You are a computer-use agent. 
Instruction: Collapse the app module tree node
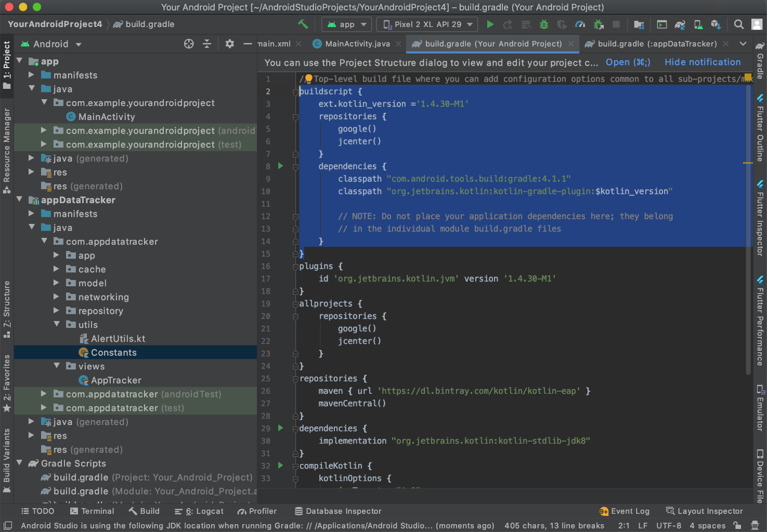[19, 61]
